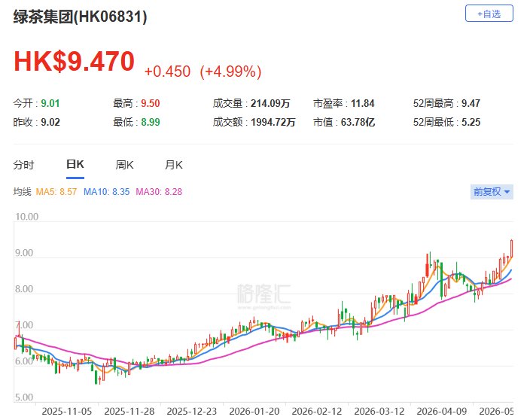
Task: Click the 2025-11-05 date axis label
Action: (x=66, y=411)
